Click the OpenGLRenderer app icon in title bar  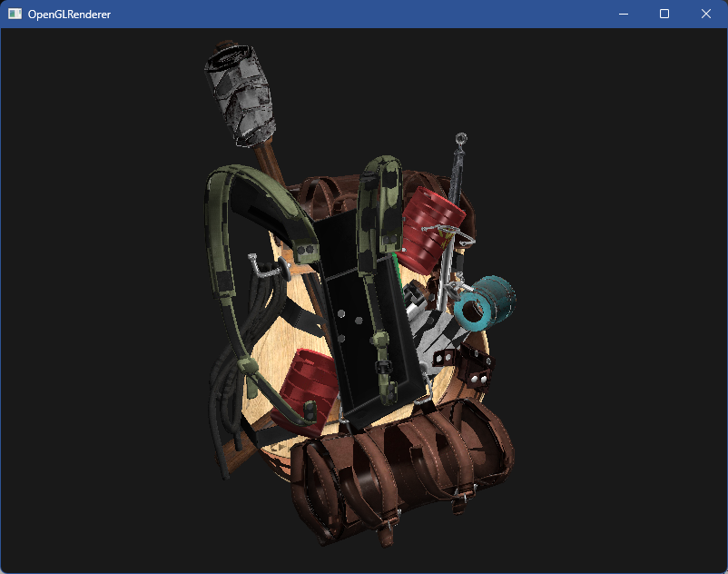click(x=15, y=14)
